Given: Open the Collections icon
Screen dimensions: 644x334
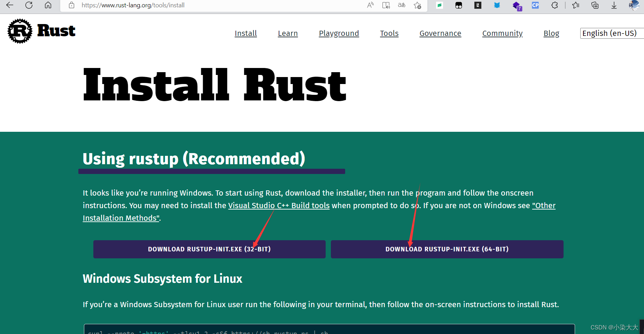Looking at the screenshot, I should click(x=595, y=5).
